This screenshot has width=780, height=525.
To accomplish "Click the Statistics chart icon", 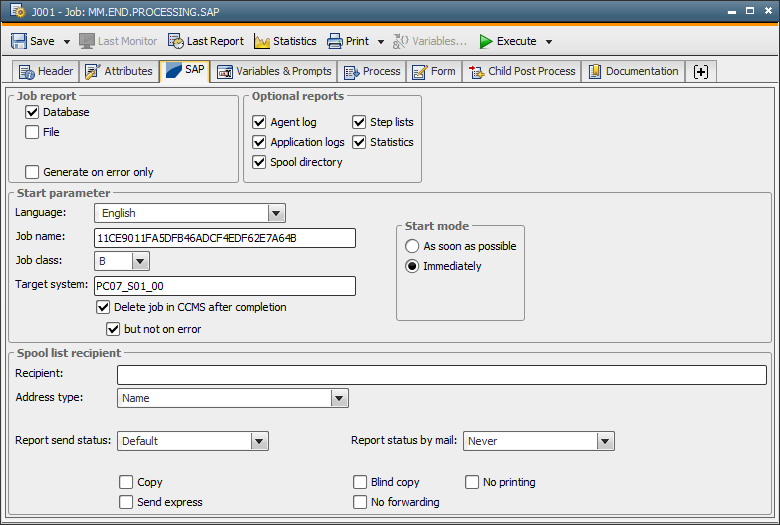I will click(x=262, y=41).
